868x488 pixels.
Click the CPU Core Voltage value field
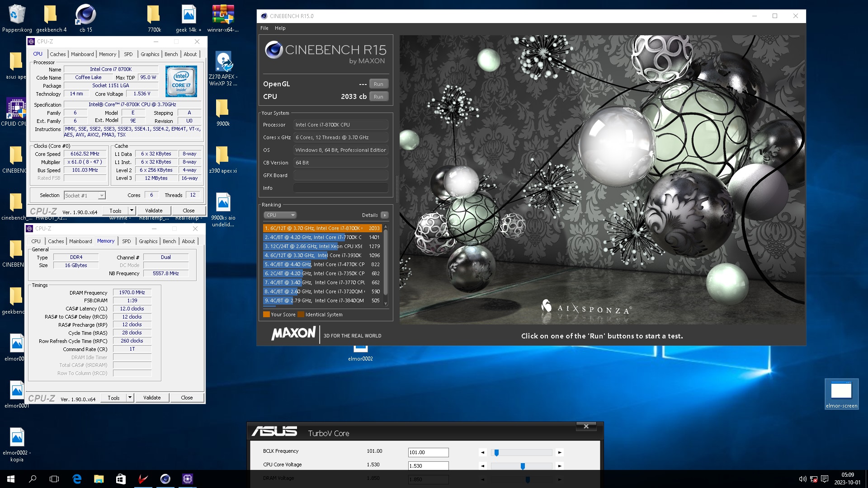click(x=428, y=466)
